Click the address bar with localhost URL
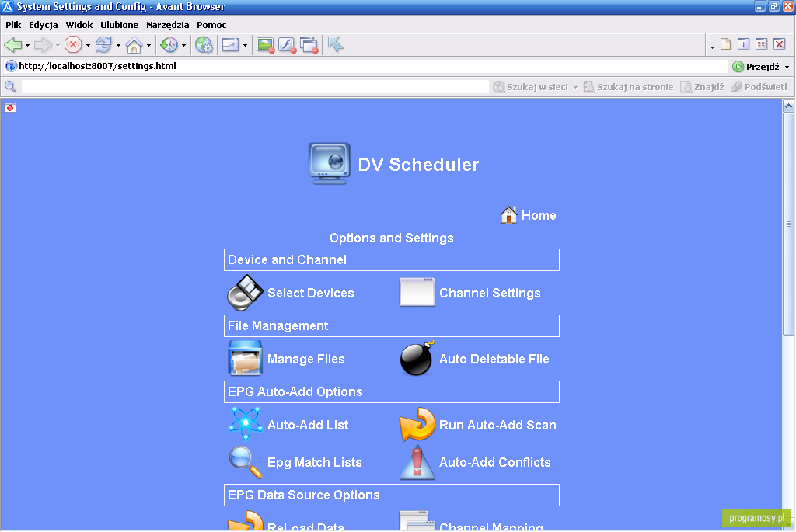Viewport: 796px width, 532px height. [373, 67]
